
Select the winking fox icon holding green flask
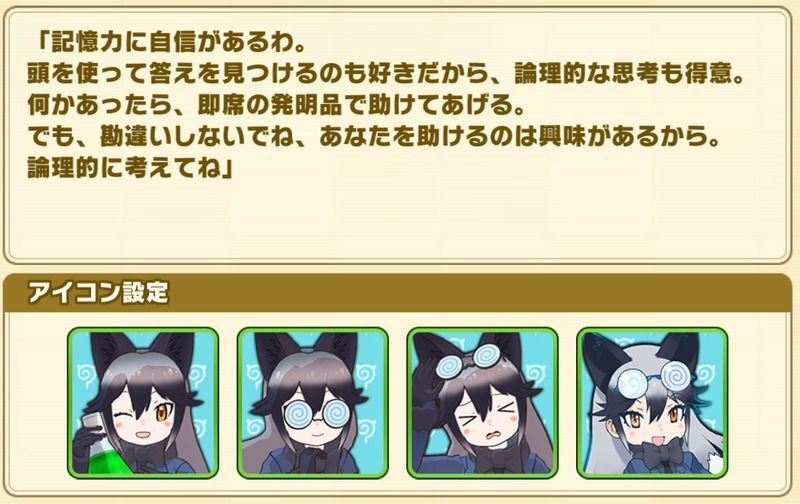pyautogui.click(x=143, y=403)
